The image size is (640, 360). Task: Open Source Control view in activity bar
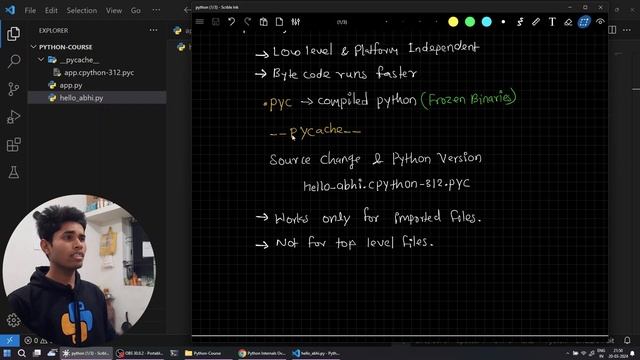coord(13,89)
